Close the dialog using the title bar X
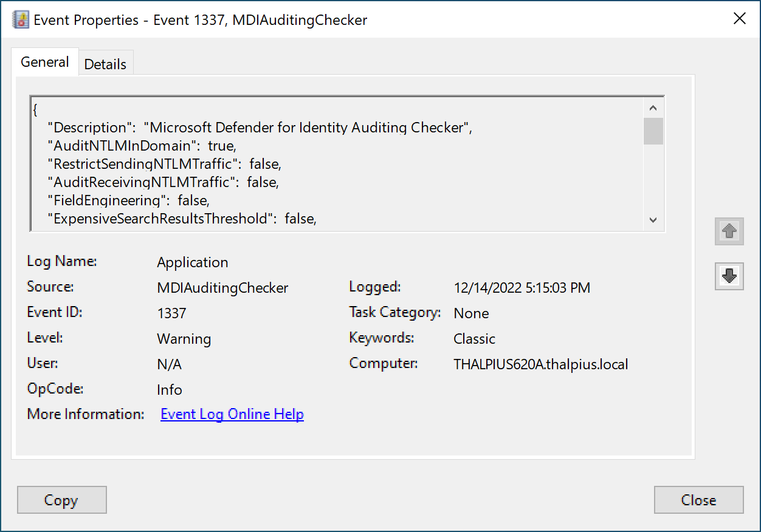761x532 pixels. 739,19
